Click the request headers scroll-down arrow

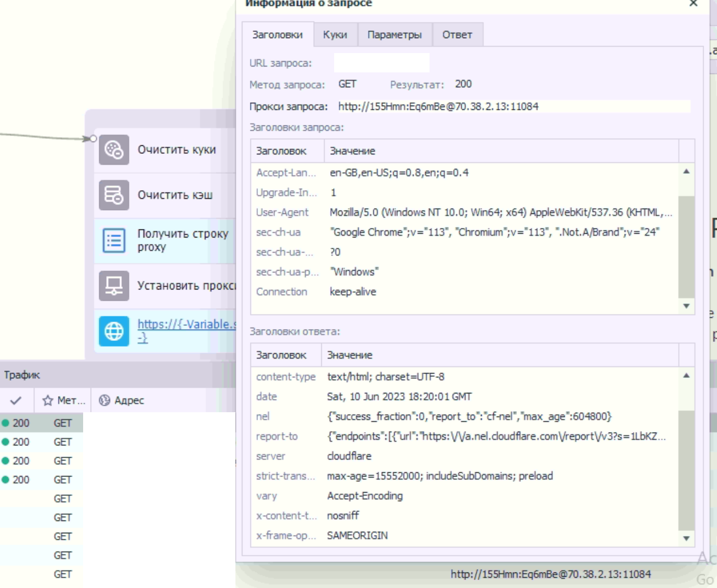pyautogui.click(x=686, y=306)
